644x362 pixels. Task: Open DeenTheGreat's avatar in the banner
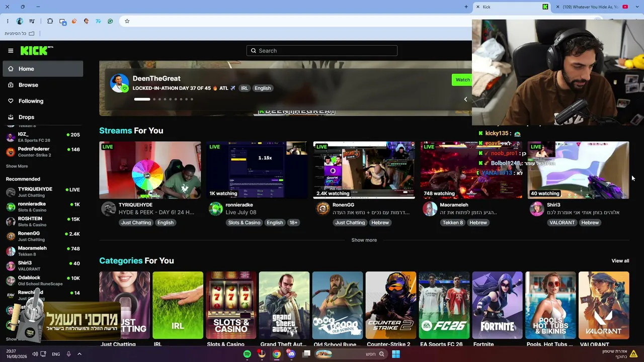[x=119, y=83]
